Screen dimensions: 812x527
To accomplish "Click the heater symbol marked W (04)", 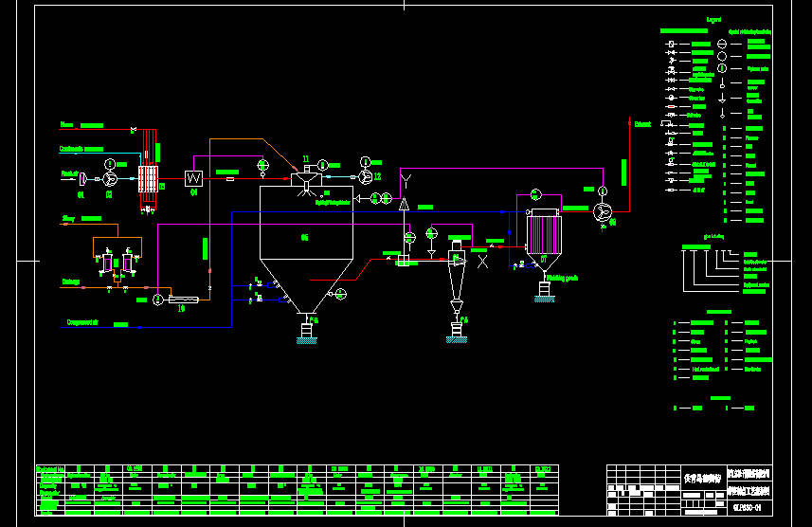I will click(194, 177).
